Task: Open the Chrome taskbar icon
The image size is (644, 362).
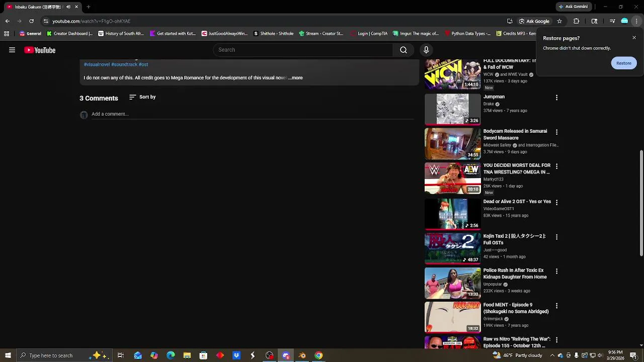Action: click(318, 355)
